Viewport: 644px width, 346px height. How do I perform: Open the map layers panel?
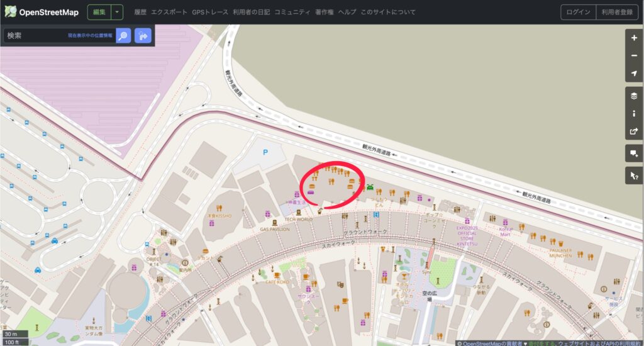[x=634, y=96]
